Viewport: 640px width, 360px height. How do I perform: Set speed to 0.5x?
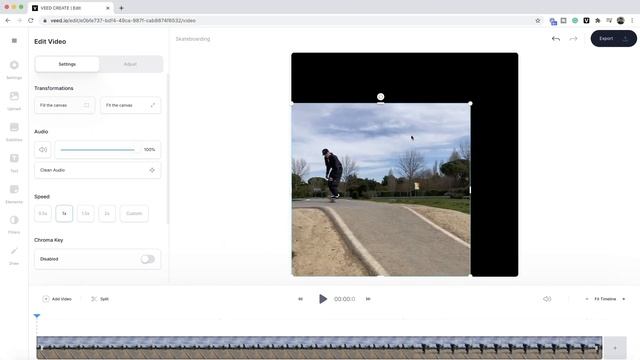(x=43, y=213)
